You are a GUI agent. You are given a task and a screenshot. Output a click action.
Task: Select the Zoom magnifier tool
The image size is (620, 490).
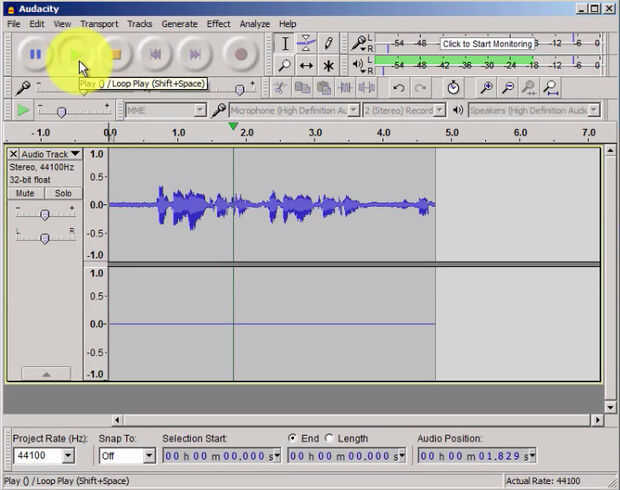point(285,65)
